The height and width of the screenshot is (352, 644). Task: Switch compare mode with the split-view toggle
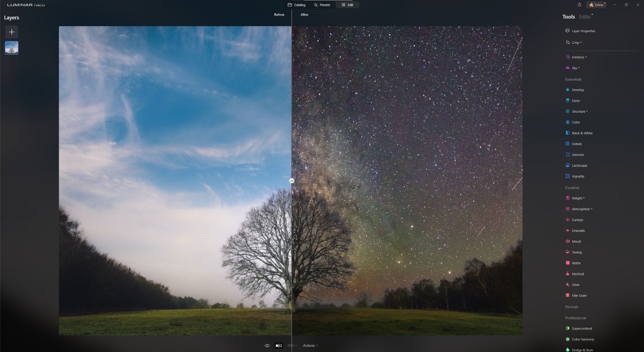tap(278, 345)
